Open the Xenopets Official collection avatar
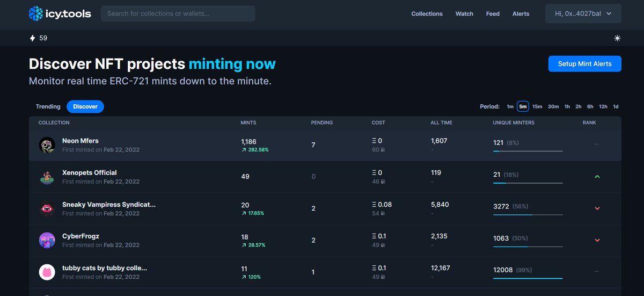 47,177
